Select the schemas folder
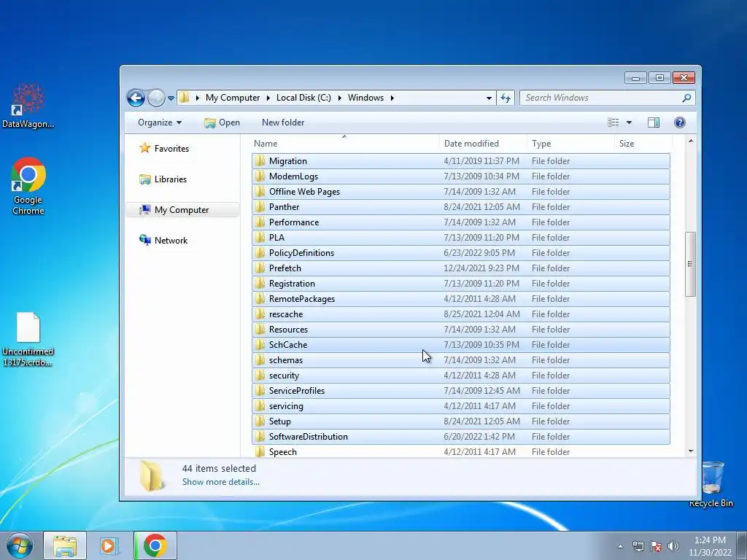The image size is (747, 560). (461, 360)
